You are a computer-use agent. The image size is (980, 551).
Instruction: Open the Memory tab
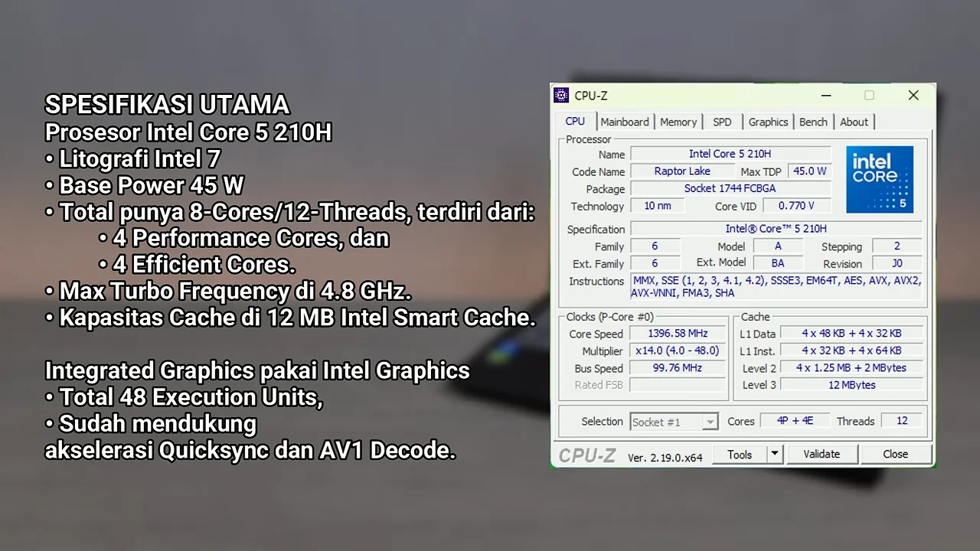[678, 122]
